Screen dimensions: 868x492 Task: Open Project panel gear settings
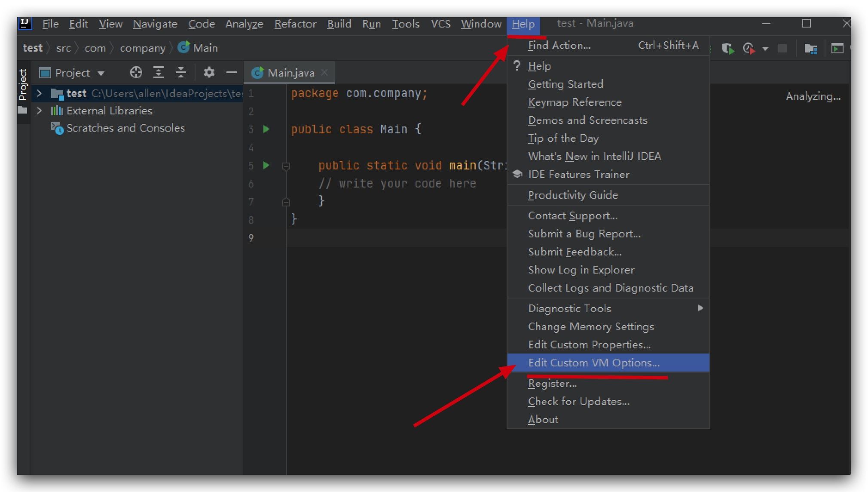coord(209,73)
